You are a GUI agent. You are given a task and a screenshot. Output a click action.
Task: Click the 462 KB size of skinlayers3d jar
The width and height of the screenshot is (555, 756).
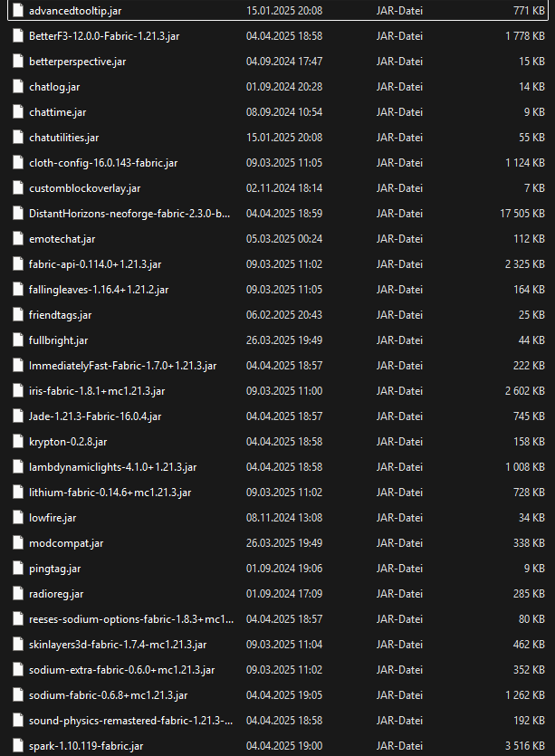[525, 644]
